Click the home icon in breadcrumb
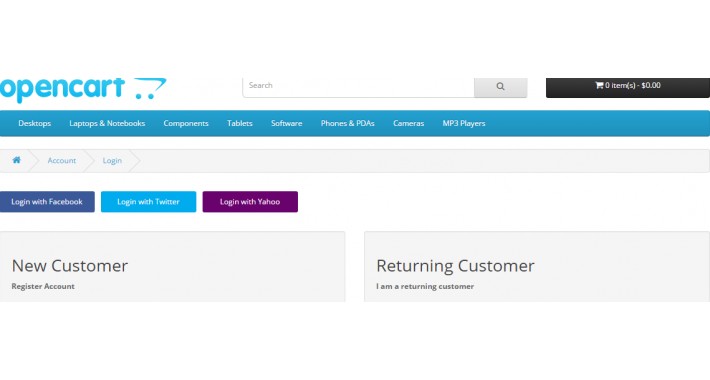Viewport: 710px width, 380px height. coord(17,160)
